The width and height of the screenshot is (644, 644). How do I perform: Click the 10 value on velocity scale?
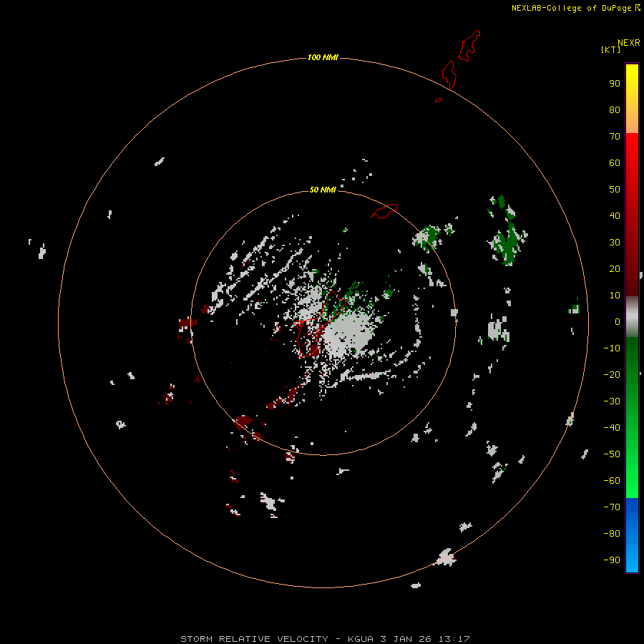pyautogui.click(x=615, y=296)
